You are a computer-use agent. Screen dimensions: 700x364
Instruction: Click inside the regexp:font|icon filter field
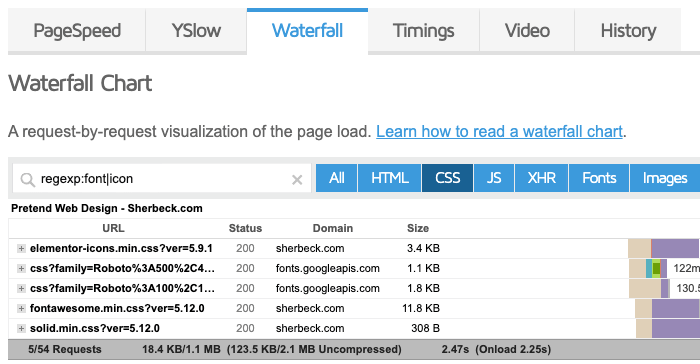[x=162, y=179]
